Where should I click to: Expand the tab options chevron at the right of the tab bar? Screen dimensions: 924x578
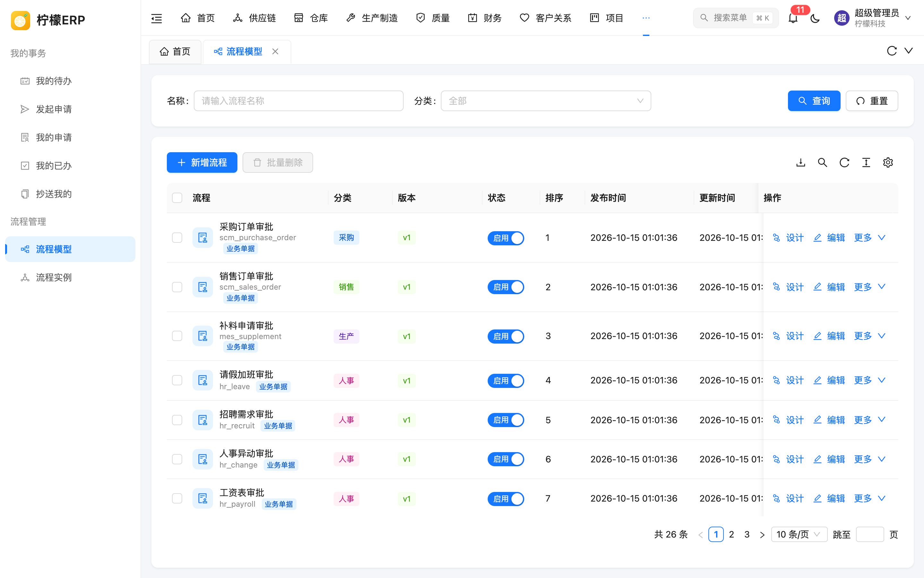pos(909,51)
